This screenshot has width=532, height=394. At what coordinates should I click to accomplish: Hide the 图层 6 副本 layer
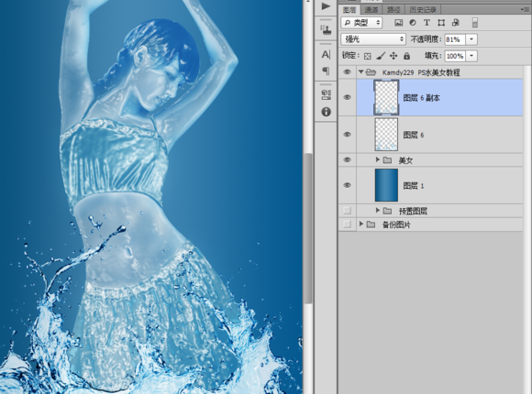coord(347,97)
